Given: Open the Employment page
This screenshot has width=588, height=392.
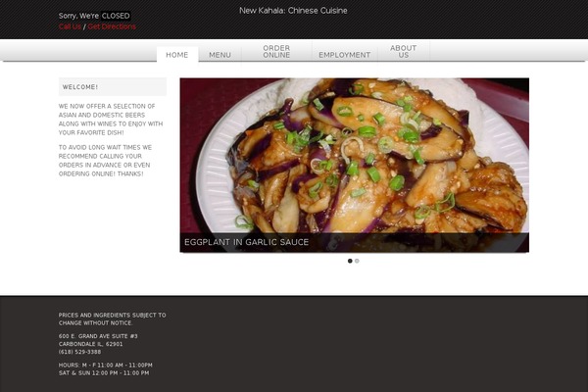Looking at the screenshot, I should tap(345, 55).
